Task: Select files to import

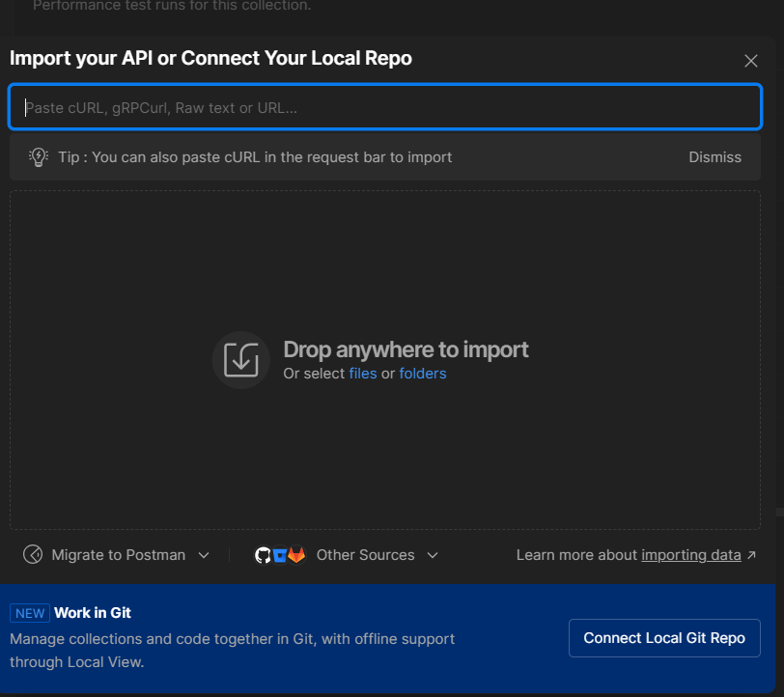Action: [x=363, y=374]
